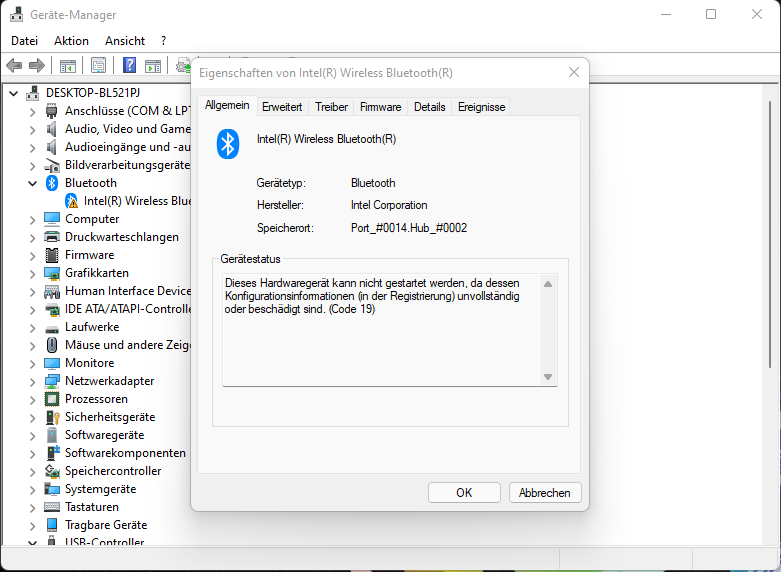The height and width of the screenshot is (572, 781).
Task: Click the Tragbare Geräte device icon
Action: click(52, 525)
